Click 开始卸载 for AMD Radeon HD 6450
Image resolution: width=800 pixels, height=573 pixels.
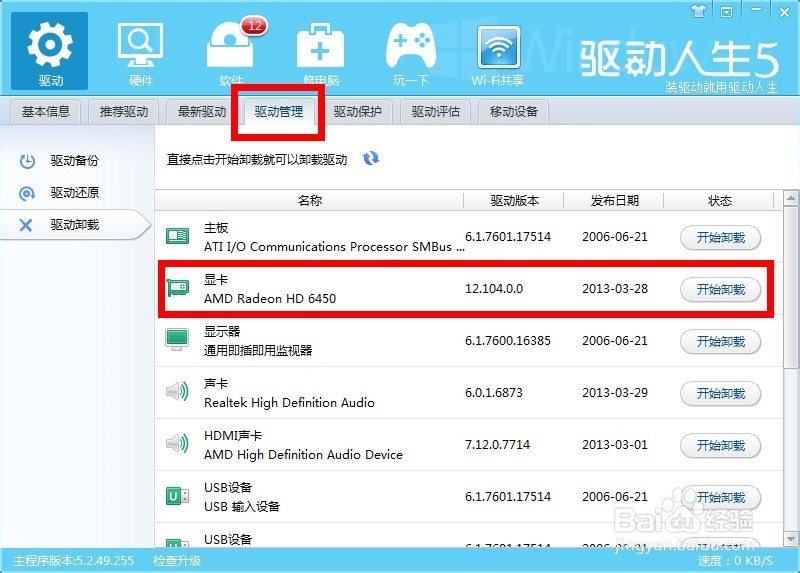point(720,290)
